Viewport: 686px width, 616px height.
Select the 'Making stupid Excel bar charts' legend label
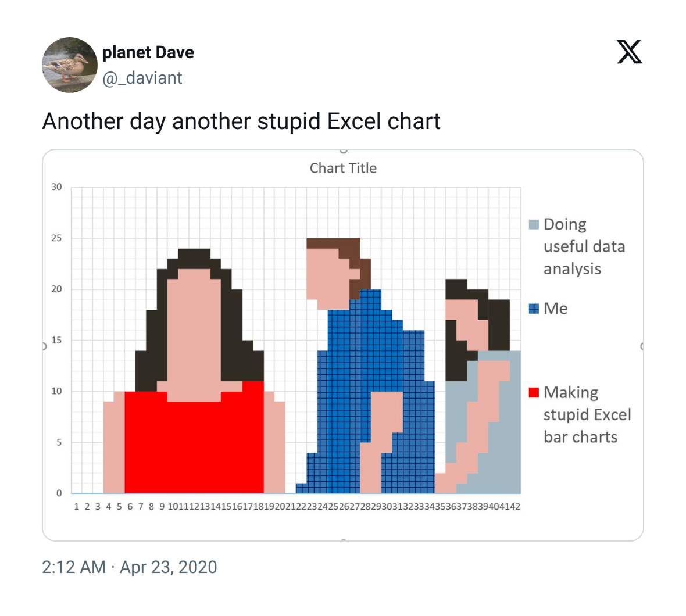(x=587, y=414)
